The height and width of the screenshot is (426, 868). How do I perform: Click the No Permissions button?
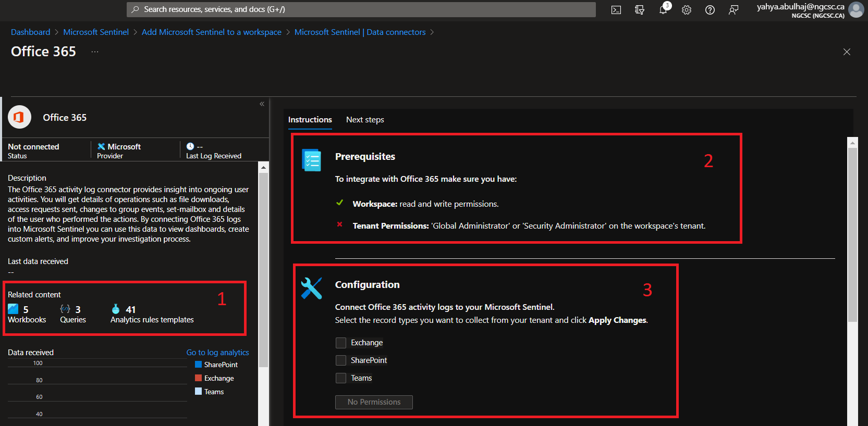coord(374,402)
